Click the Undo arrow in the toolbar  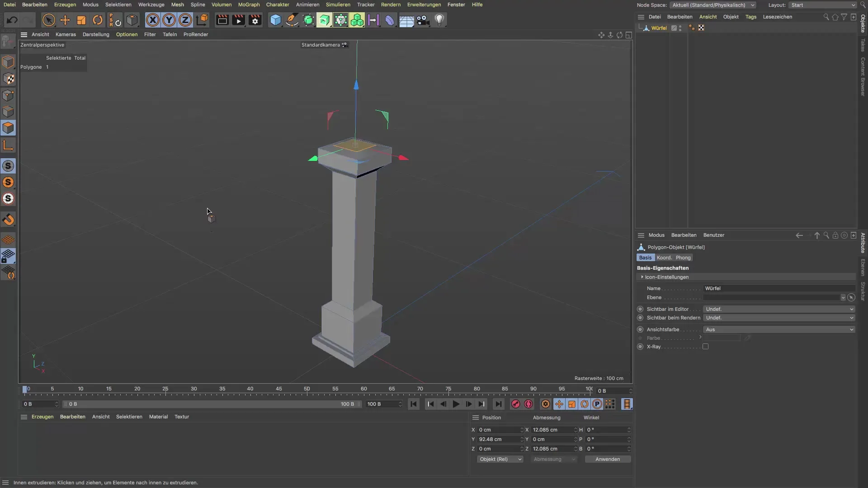click(12, 20)
